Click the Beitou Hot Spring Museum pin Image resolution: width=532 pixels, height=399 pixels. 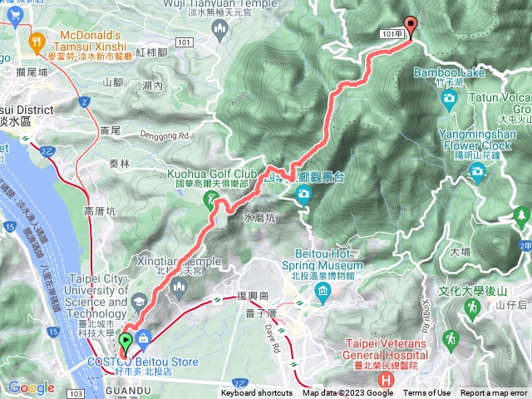323,293
